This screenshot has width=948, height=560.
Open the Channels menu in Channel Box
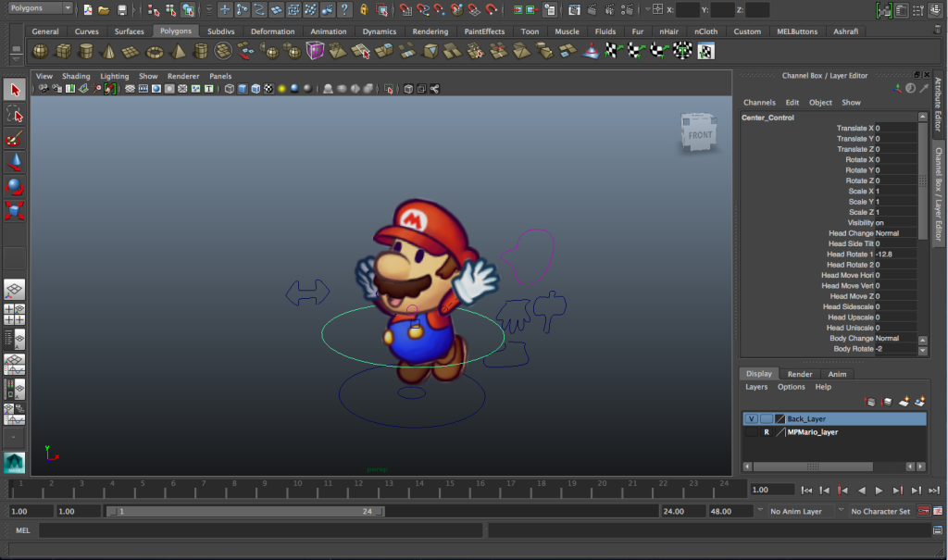pyautogui.click(x=759, y=103)
